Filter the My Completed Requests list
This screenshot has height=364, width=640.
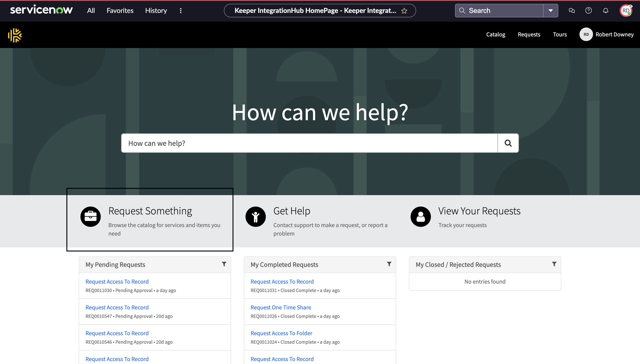point(389,264)
